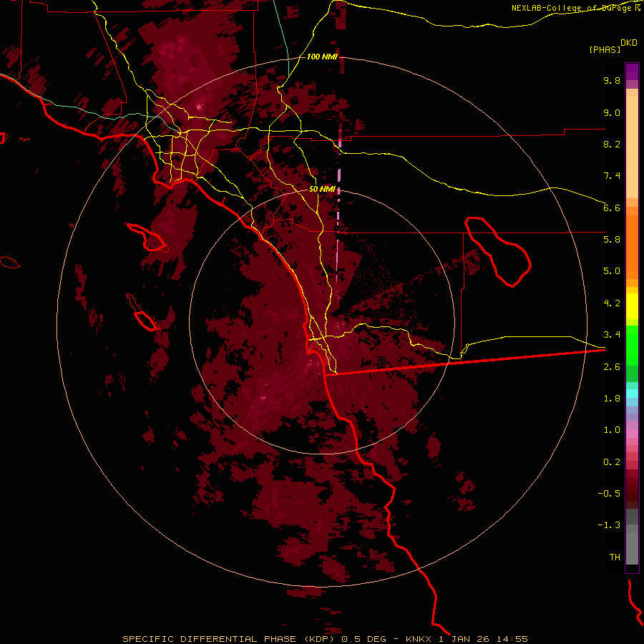Screen dimensions: 644x644
Task: Select the purple top segment of the color bar
Action: (632, 72)
